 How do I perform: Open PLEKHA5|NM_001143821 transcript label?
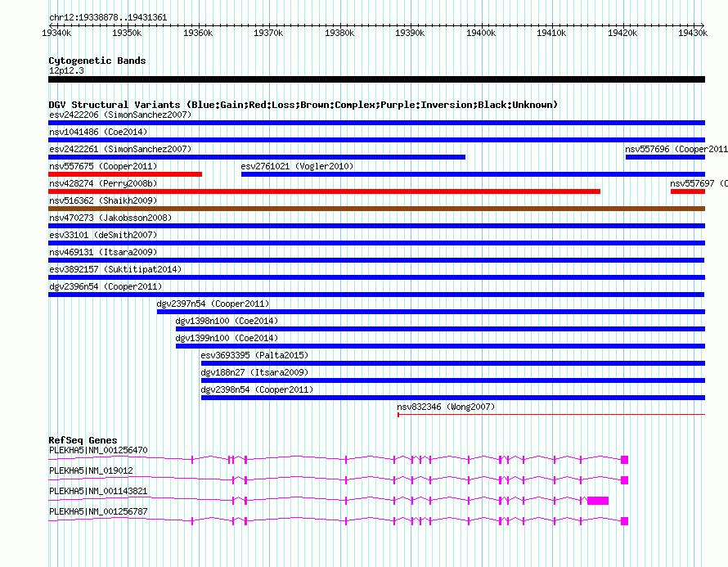point(98,491)
